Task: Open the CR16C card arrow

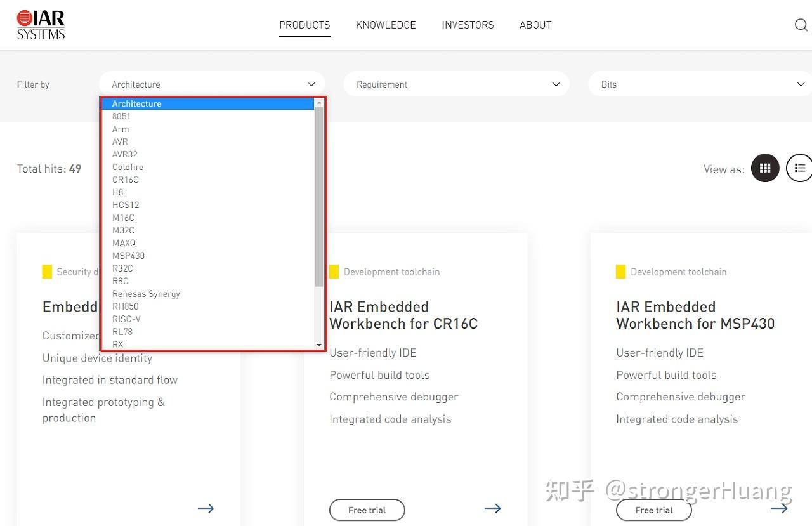Action: click(x=493, y=508)
